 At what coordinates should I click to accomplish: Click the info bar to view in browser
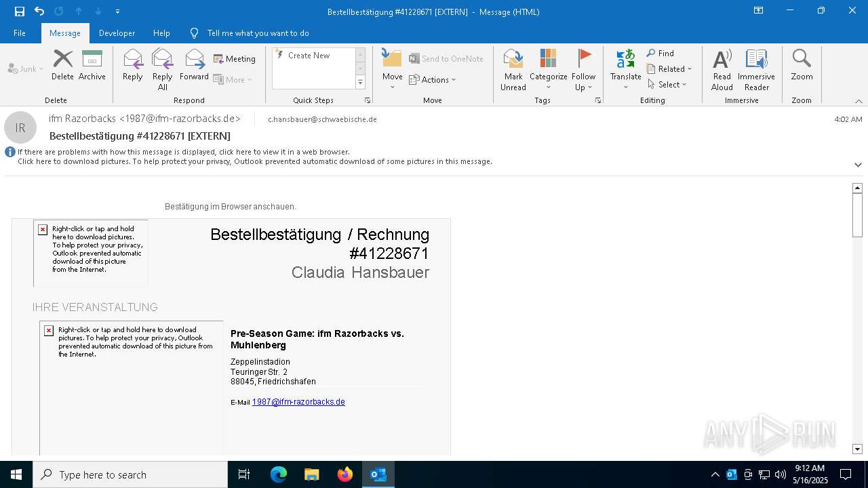click(x=184, y=152)
